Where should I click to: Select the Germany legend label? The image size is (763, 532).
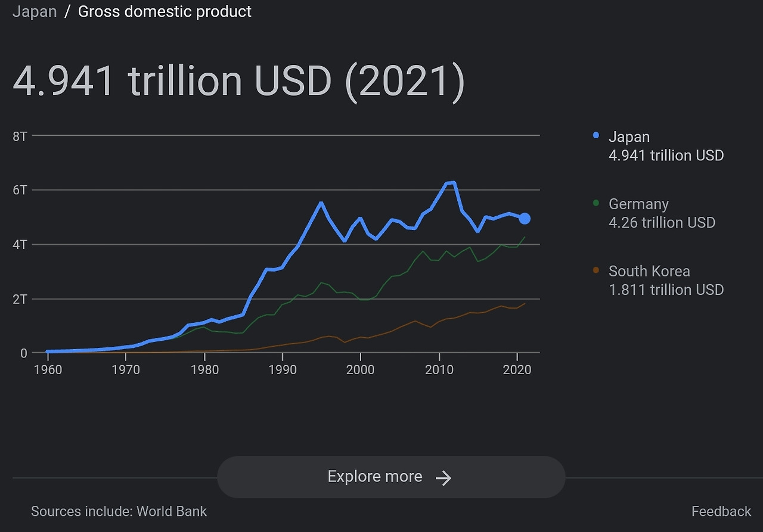point(638,204)
